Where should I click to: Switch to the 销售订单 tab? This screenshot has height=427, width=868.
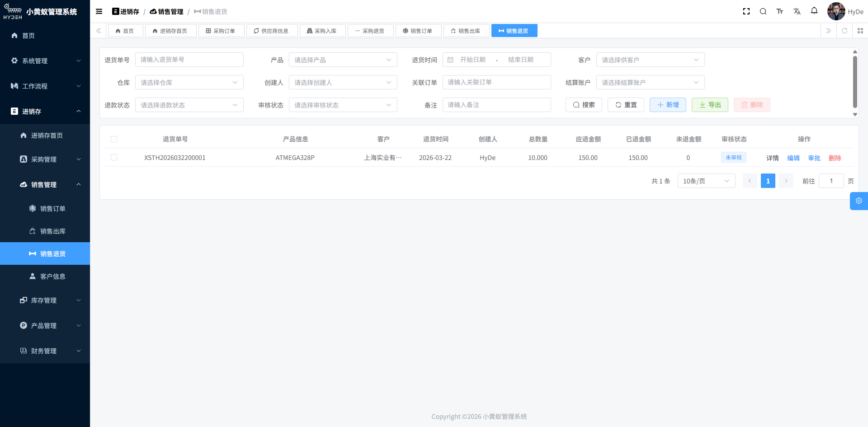(x=418, y=31)
